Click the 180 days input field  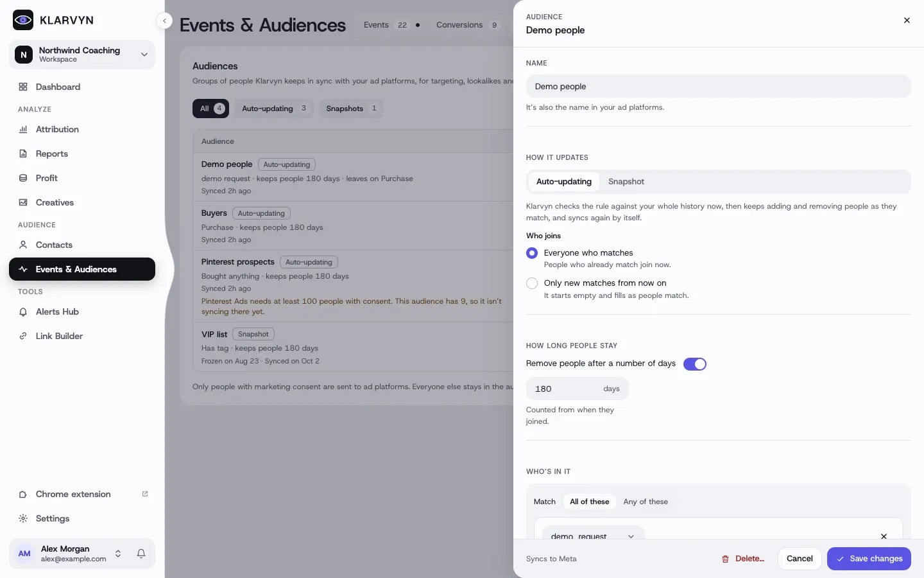tap(577, 389)
